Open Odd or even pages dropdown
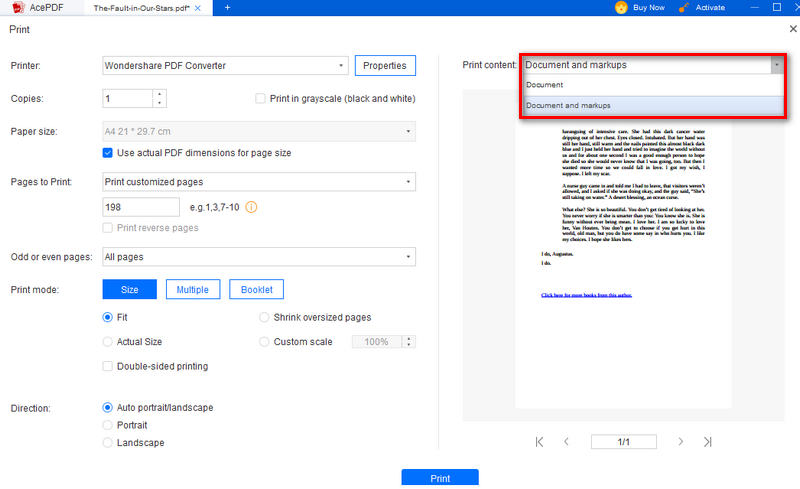The width and height of the screenshot is (800, 489). pos(259,257)
